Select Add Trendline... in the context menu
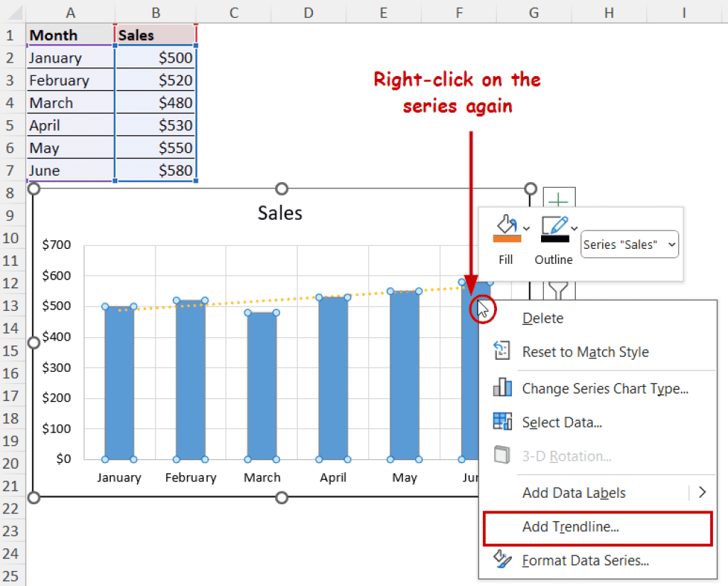The height and width of the screenshot is (586, 728). pyautogui.click(x=570, y=527)
